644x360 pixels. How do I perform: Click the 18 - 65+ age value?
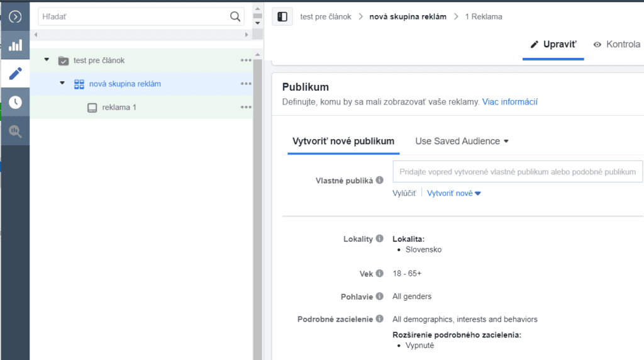407,273
